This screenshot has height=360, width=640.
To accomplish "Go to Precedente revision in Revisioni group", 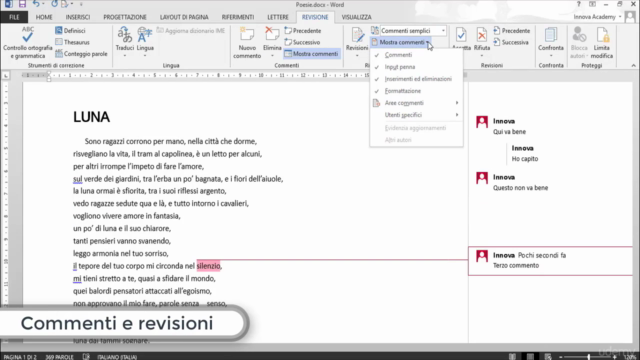I will pyautogui.click(x=512, y=31).
